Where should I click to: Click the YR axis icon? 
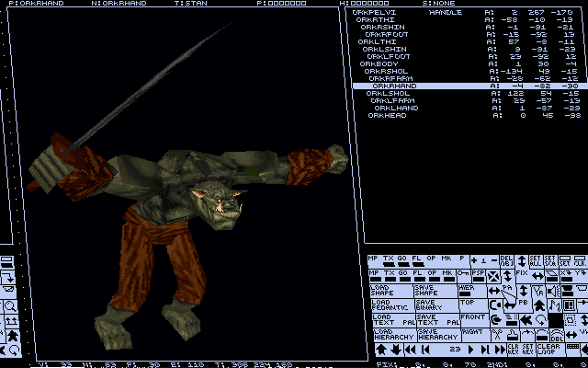538,292
